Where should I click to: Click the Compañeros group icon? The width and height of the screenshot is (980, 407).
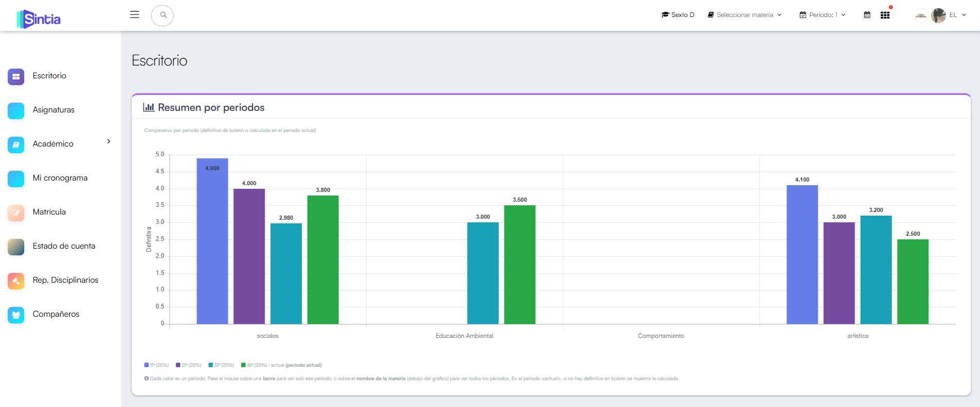16,315
